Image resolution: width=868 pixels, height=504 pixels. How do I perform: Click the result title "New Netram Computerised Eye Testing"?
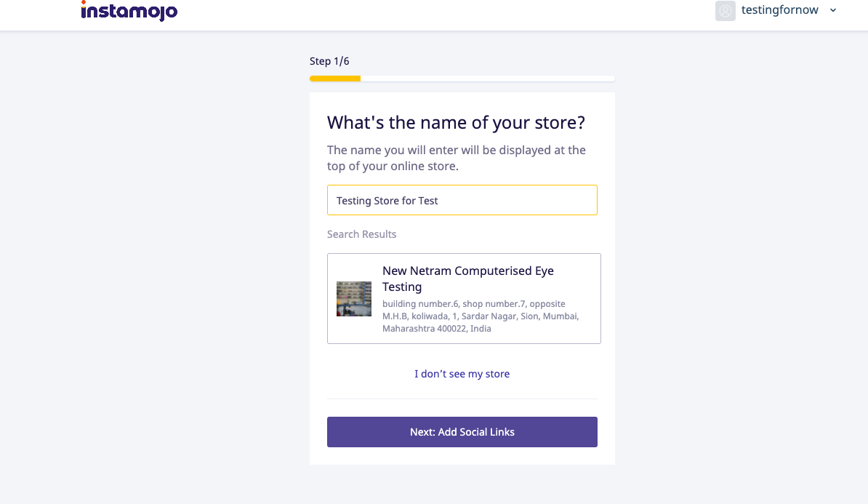pyautogui.click(x=467, y=278)
